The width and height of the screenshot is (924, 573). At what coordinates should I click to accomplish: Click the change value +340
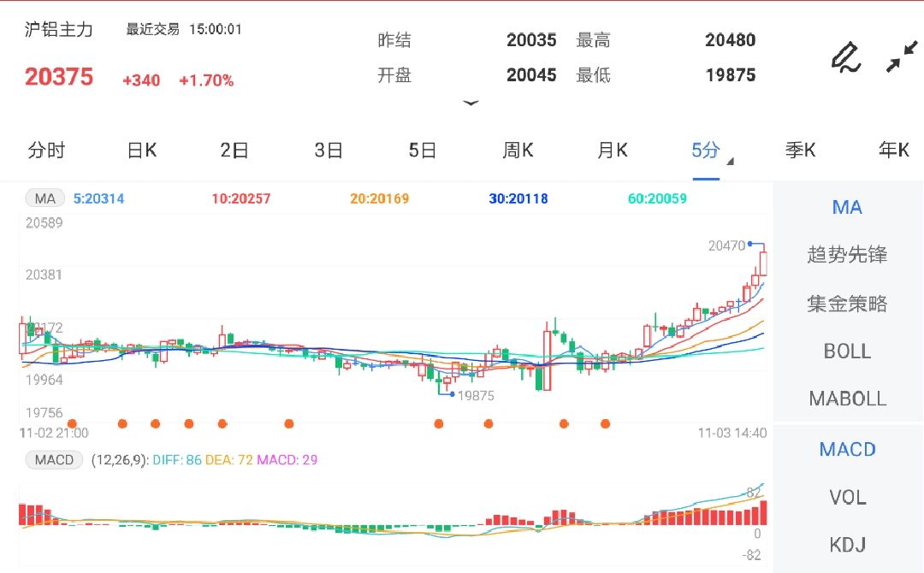tap(141, 80)
